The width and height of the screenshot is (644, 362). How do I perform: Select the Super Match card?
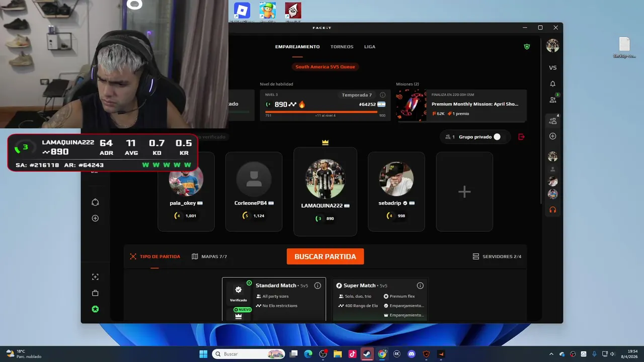tap(380, 300)
